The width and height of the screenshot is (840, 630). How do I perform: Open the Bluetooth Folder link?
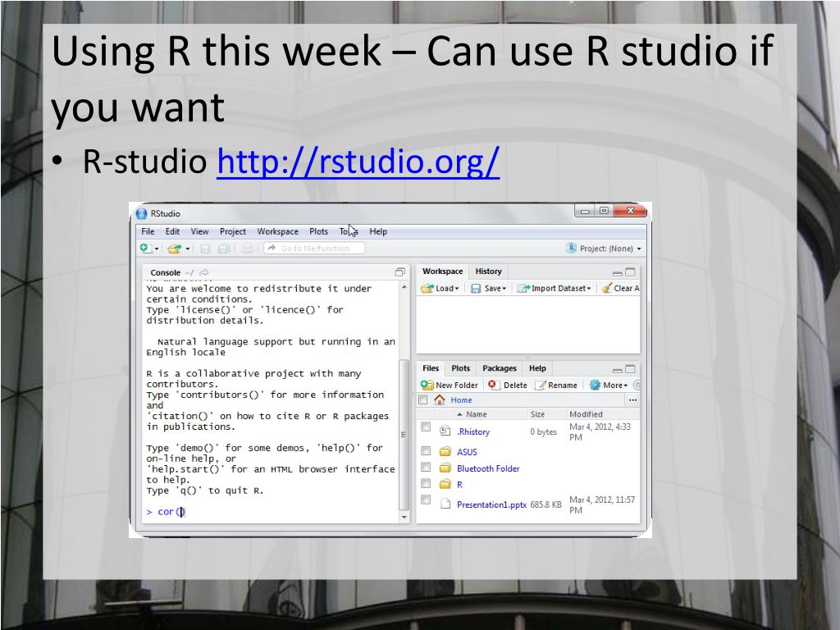tap(488, 468)
